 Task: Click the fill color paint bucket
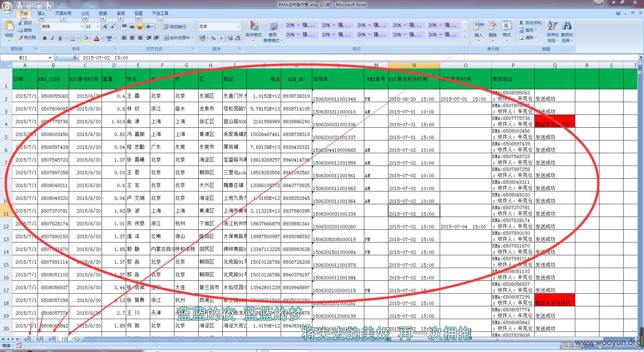pyautogui.click(x=86, y=38)
